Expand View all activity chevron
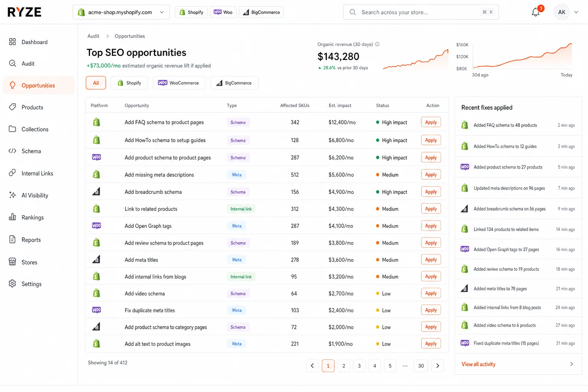The width and height of the screenshot is (588, 392). (572, 364)
